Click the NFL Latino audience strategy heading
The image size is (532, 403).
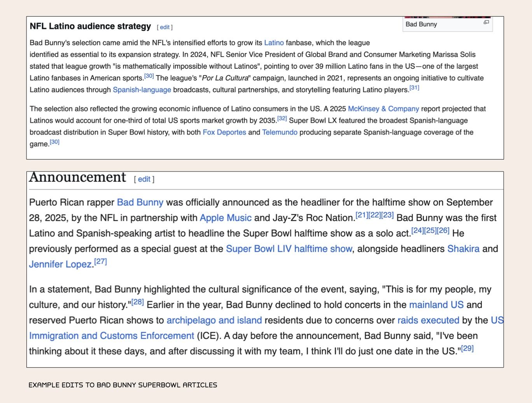click(90, 26)
